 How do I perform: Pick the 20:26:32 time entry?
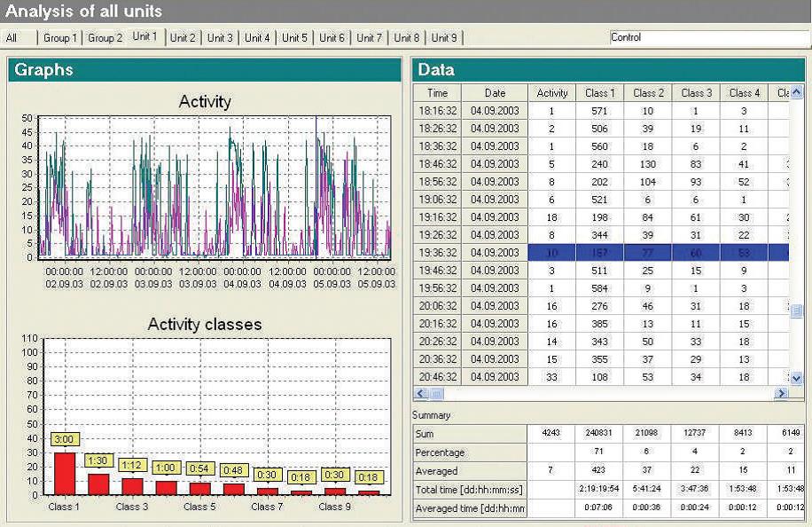tap(438, 341)
